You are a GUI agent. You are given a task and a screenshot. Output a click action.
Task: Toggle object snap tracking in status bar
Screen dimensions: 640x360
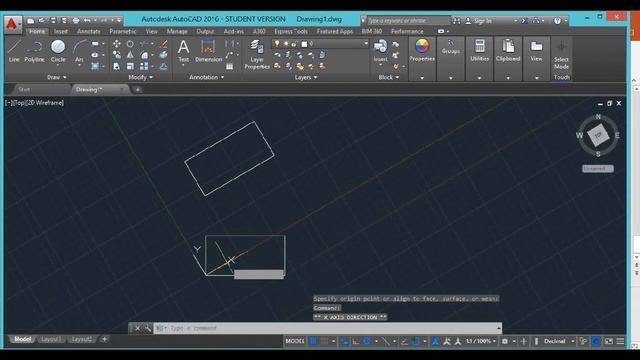click(x=404, y=341)
